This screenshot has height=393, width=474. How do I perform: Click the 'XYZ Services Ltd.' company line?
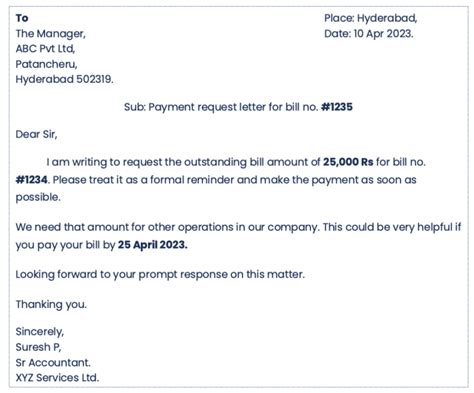coord(57,378)
